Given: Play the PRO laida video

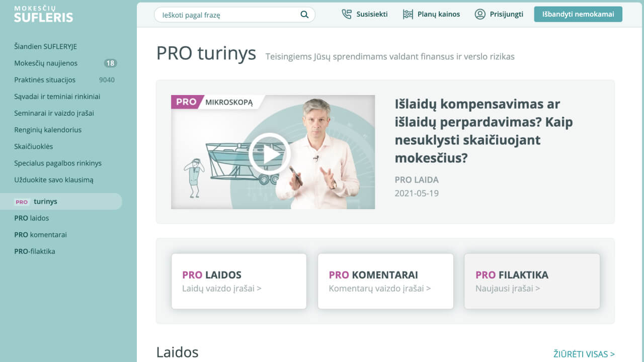Looking at the screenshot, I should (x=270, y=154).
